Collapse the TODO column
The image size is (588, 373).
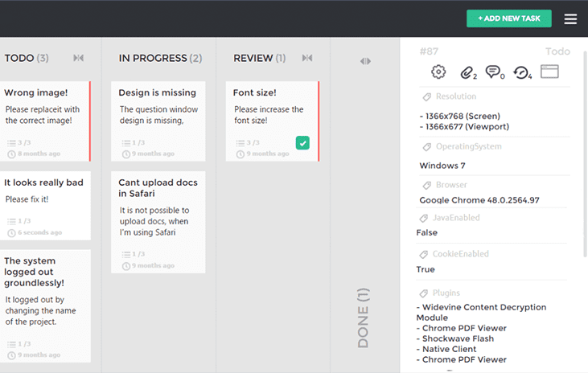(78, 58)
